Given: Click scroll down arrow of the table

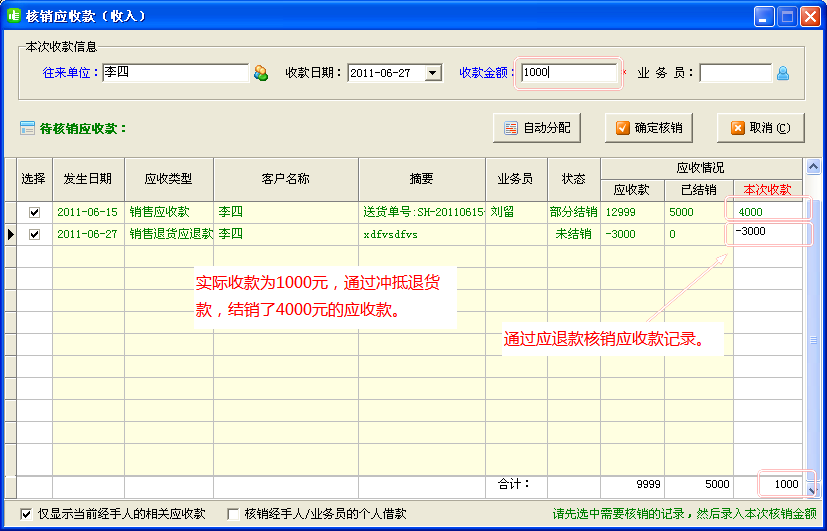Looking at the screenshot, I should pyautogui.click(x=813, y=489).
